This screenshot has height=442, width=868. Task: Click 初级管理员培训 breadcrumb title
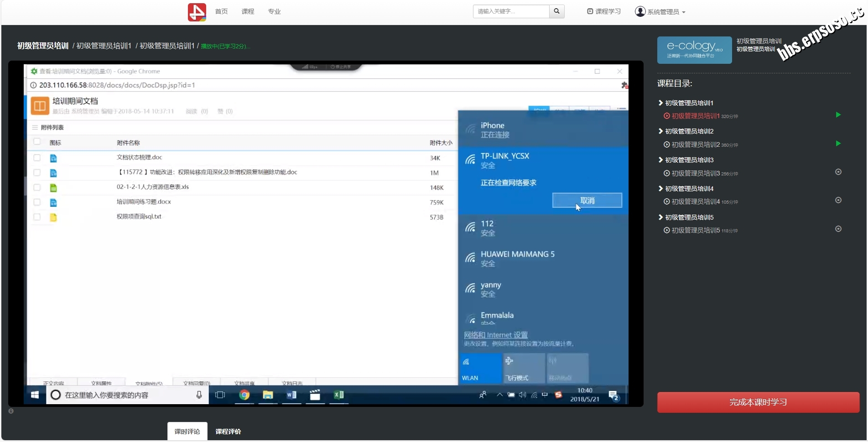click(x=43, y=46)
